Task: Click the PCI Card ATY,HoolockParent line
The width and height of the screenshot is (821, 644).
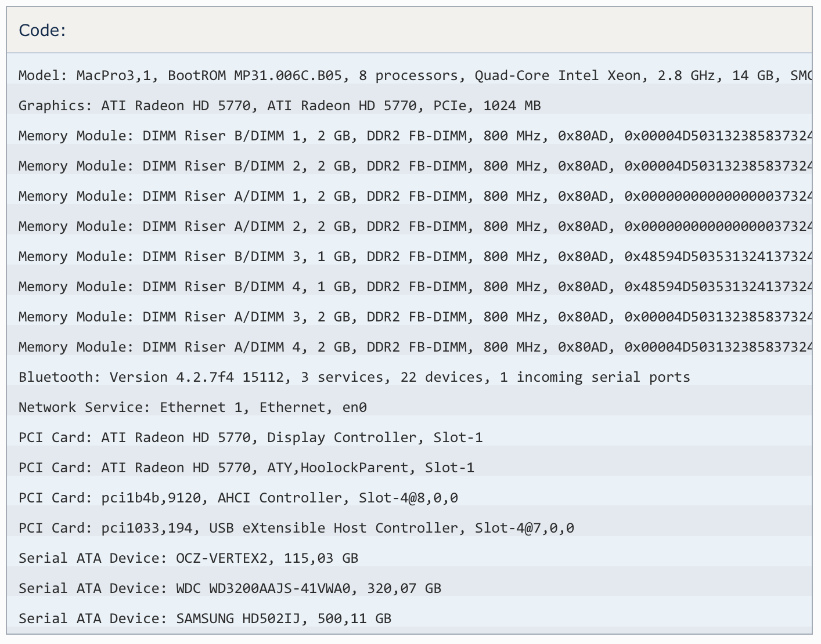Action: click(246, 468)
